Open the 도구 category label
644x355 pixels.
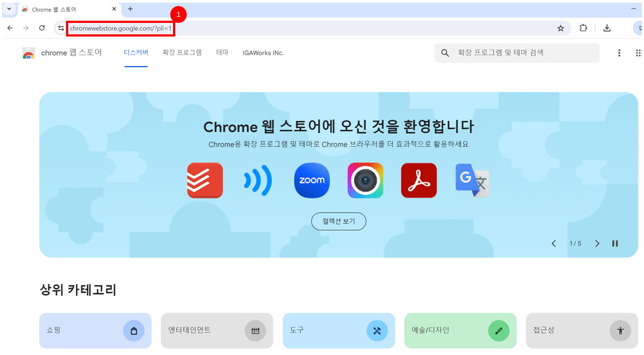(296, 330)
